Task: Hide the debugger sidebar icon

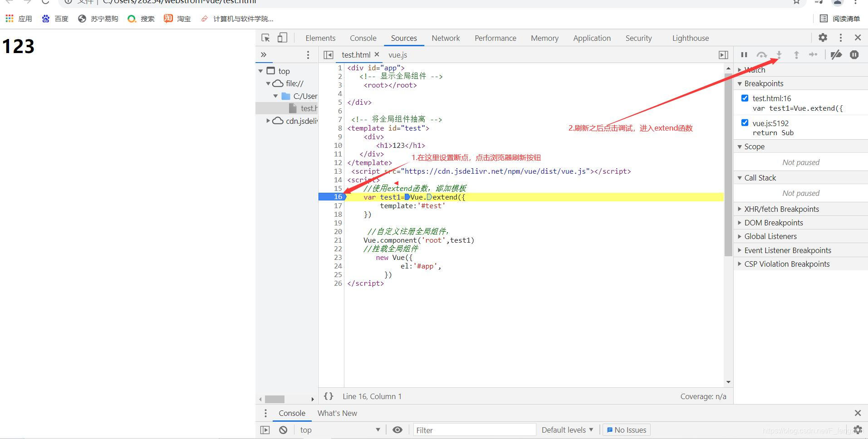Action: click(723, 55)
